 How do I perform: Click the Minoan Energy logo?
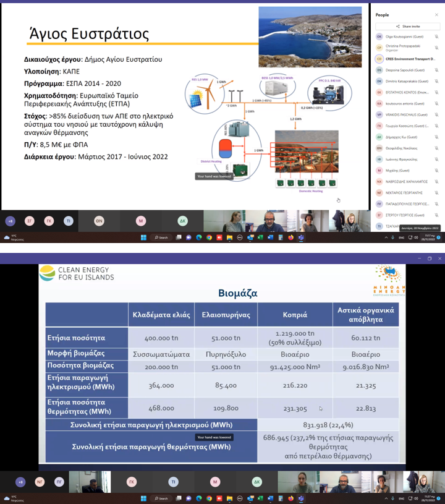[389, 281]
